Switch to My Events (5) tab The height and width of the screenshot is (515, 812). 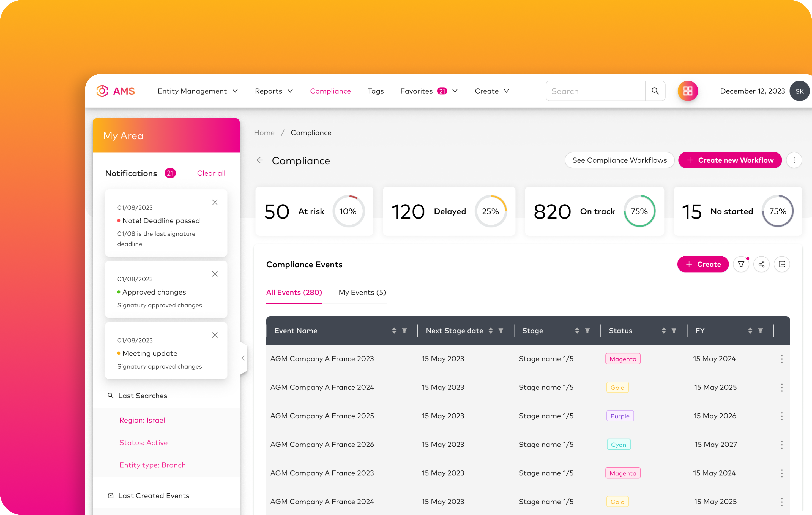362,292
